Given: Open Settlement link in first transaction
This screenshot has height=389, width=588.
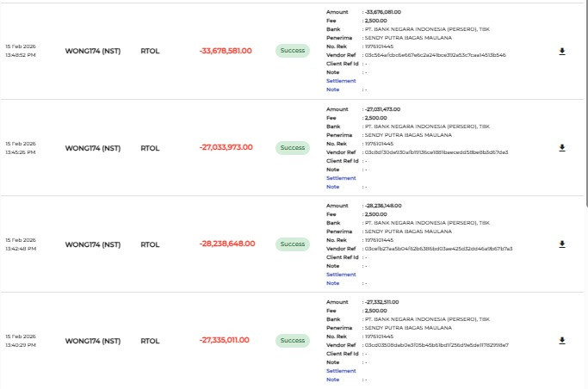Looking at the screenshot, I should click(x=341, y=81).
